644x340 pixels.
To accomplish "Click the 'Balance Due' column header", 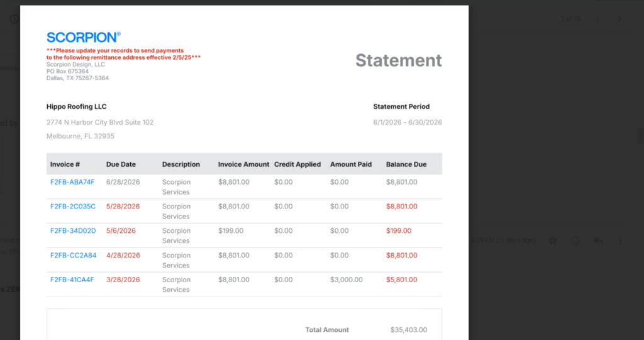I will [x=406, y=164].
